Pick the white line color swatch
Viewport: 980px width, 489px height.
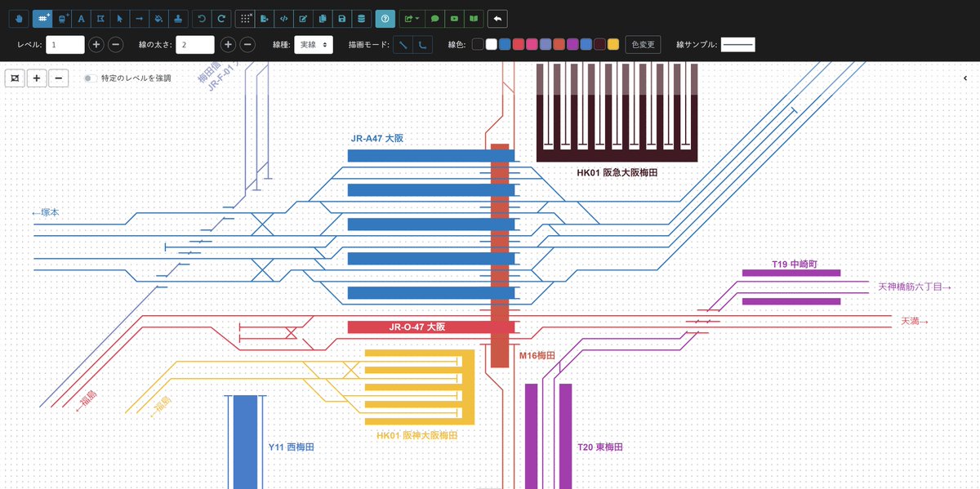(491, 45)
